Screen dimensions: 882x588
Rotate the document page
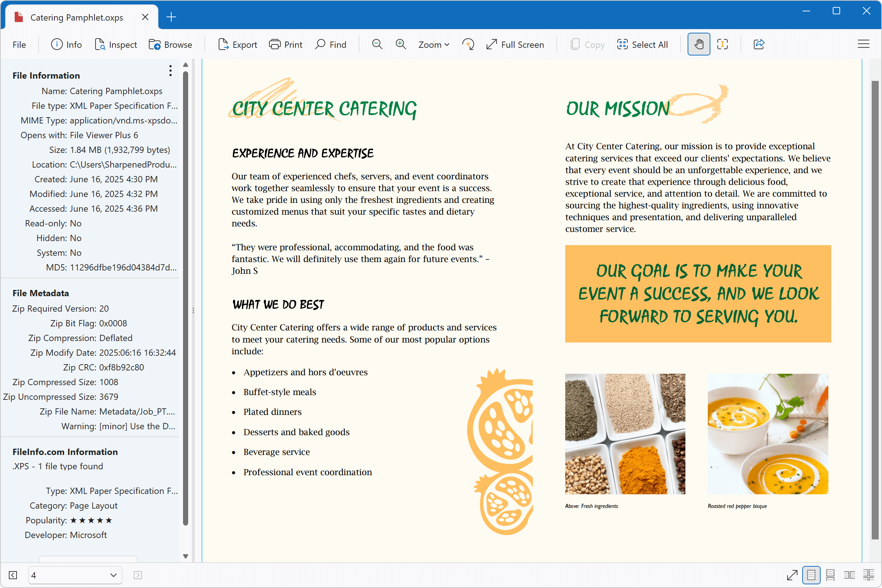point(468,44)
